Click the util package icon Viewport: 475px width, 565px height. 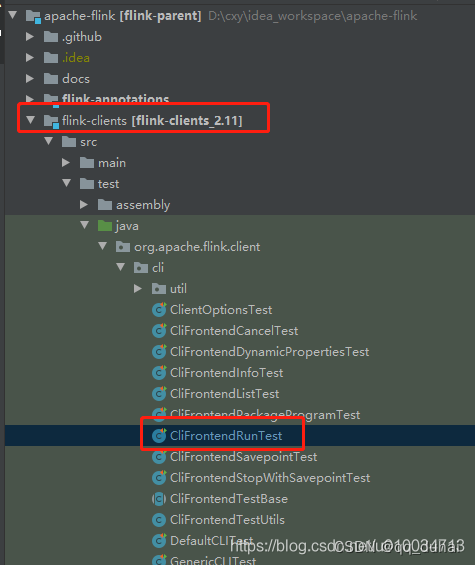[159, 289]
